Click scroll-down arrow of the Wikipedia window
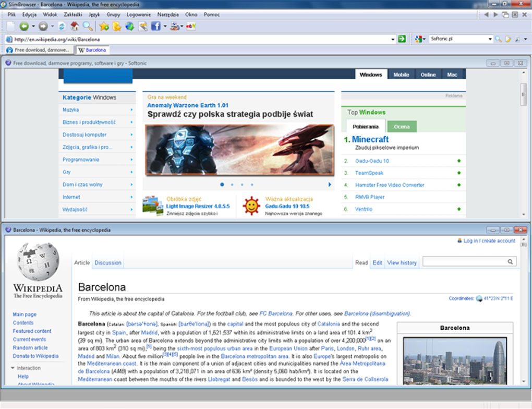Image resolution: width=532 pixels, height=409 pixels. (524, 381)
